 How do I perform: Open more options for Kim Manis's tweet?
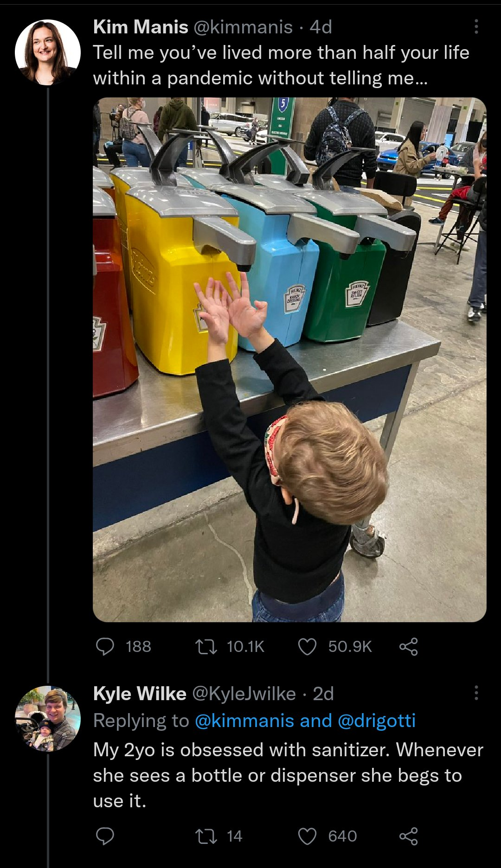coord(476,27)
